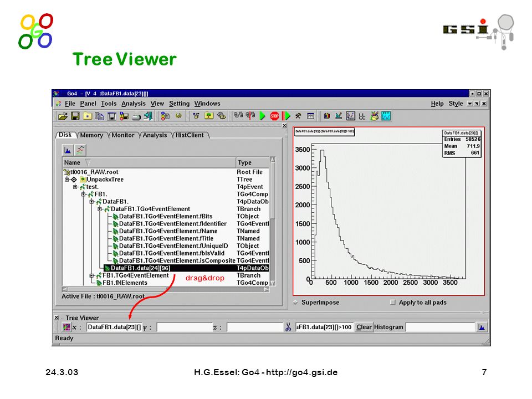Toggle the Superimpose option
532x399 pixels.
click(295, 303)
